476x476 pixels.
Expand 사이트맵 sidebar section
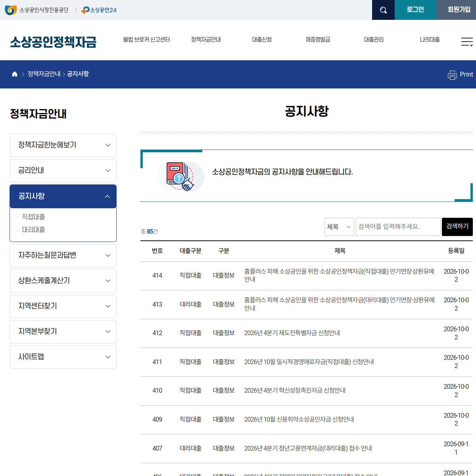tap(63, 357)
